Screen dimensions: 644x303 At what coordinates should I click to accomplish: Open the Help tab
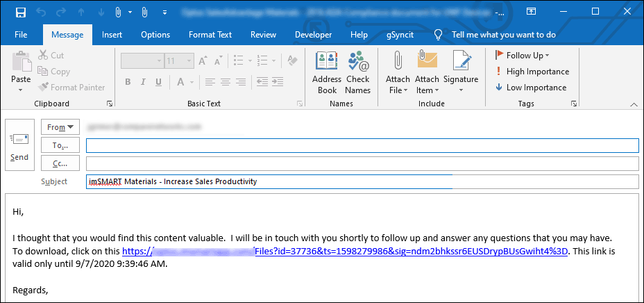(x=359, y=35)
